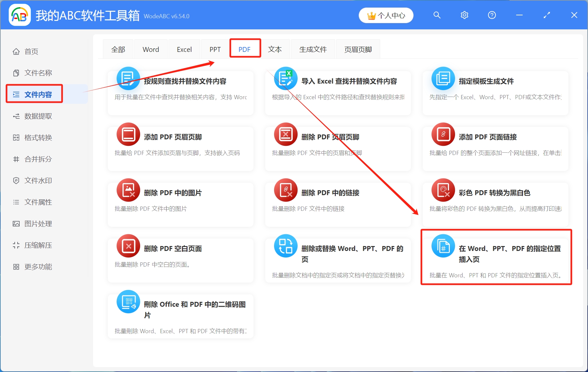Open 图片处理 from the sidebar
The height and width of the screenshot is (372, 588).
(38, 224)
